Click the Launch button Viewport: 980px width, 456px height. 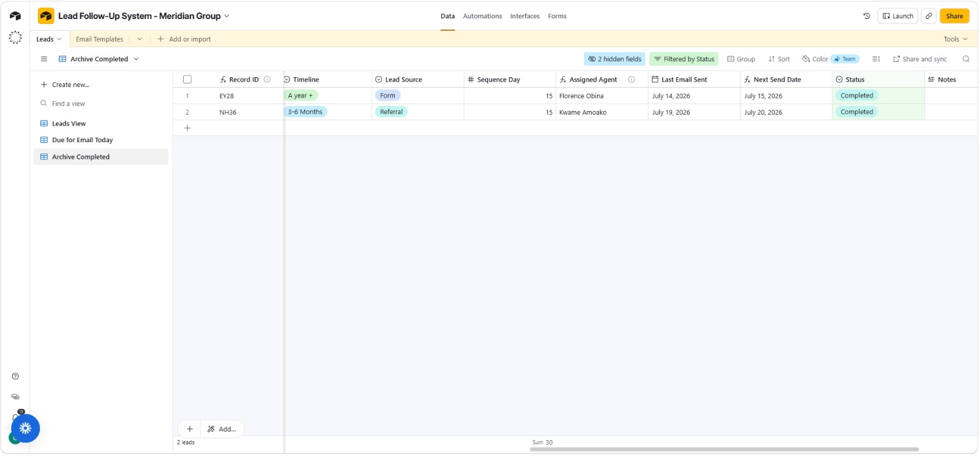click(898, 16)
